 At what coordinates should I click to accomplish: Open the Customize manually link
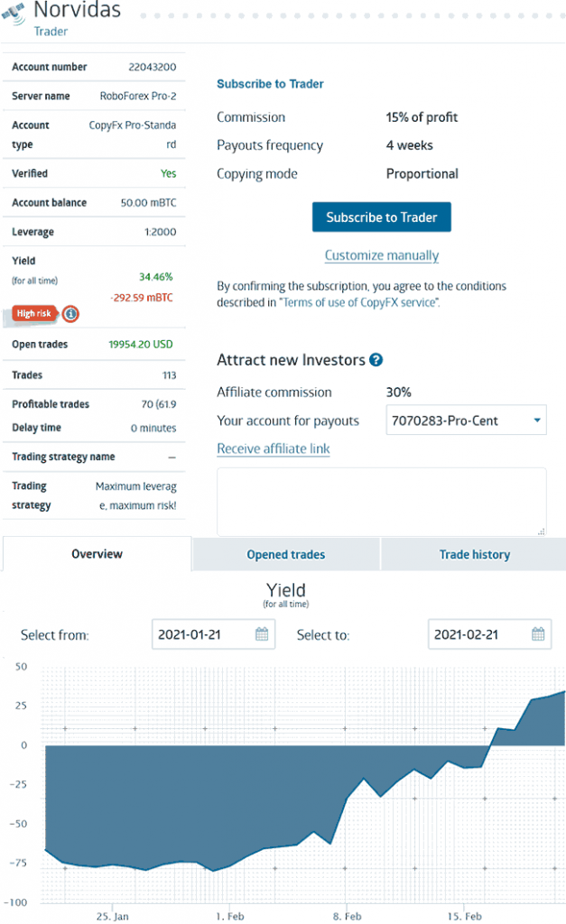(x=382, y=255)
